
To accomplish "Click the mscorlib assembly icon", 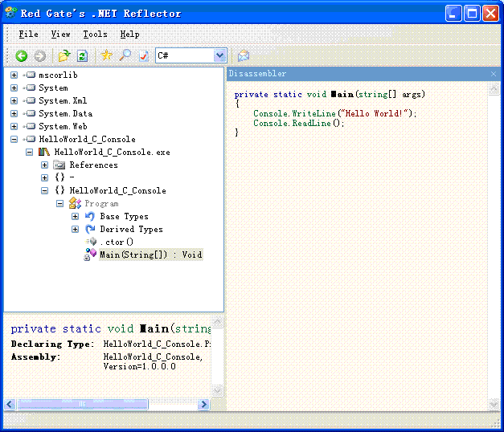I will click(30, 75).
